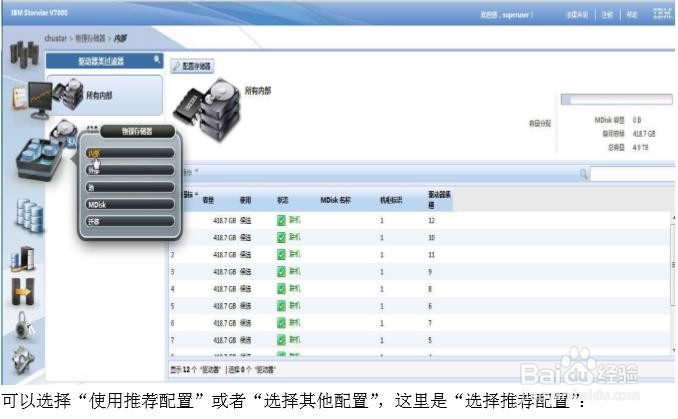Select MDisk entry in physical storage menu
This screenshot has height=419, width=678.
130,205
